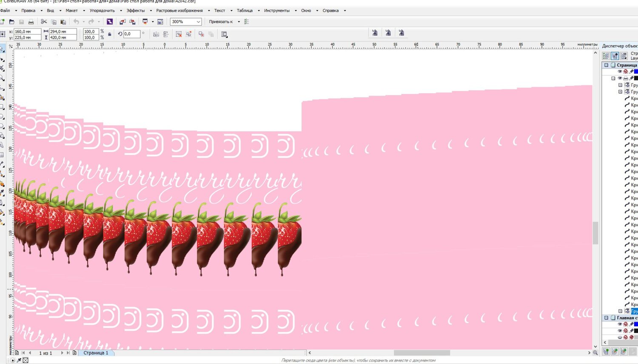Open the Макет menu
Image resolution: width=638 pixels, height=364 pixels.
coord(71,11)
